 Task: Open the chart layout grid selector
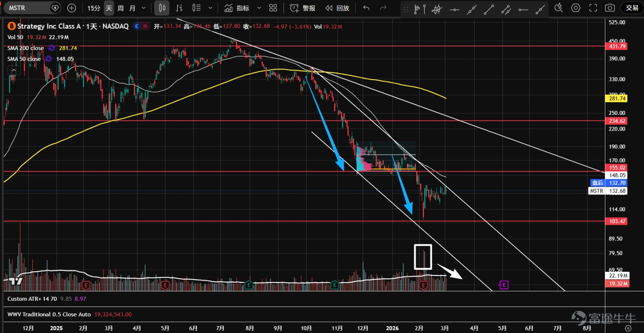273,8
